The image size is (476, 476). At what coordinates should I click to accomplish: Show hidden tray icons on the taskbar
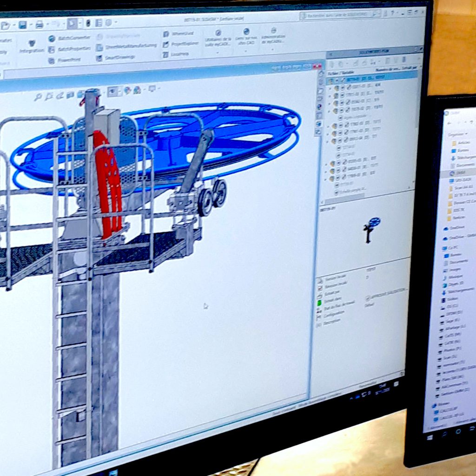pos(351,398)
